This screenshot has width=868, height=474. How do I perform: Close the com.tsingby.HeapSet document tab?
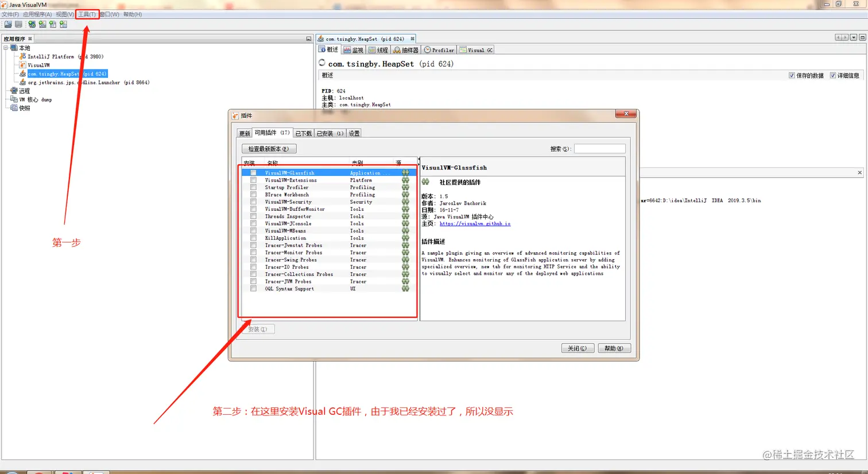412,38
